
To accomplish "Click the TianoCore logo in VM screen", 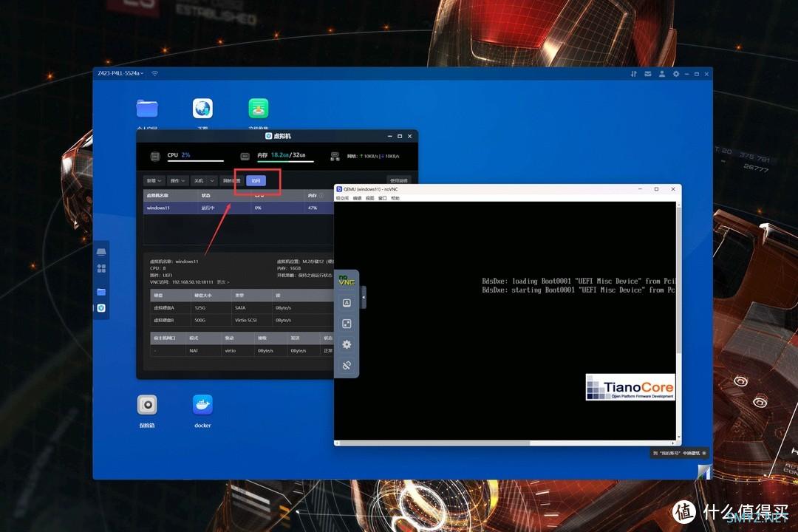I will (x=630, y=387).
